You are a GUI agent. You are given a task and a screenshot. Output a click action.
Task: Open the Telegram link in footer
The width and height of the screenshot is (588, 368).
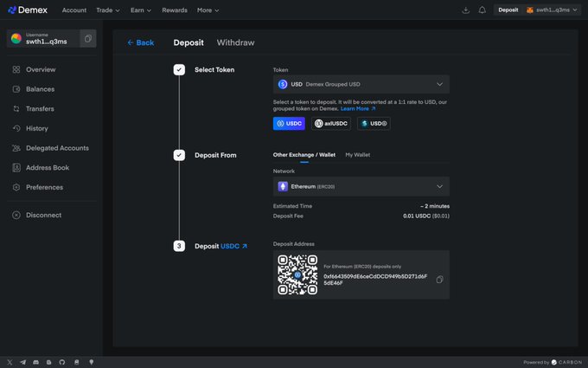tap(22, 361)
